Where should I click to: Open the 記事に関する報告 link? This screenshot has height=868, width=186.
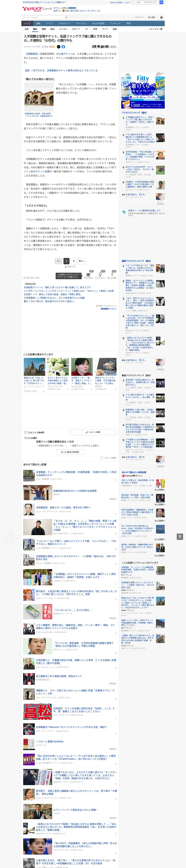point(32,278)
